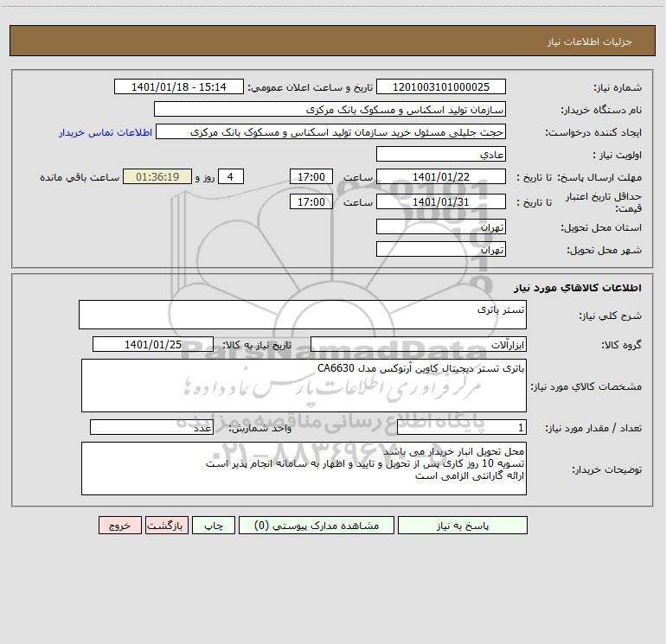Click the 'گروه کالا:' label
The width and height of the screenshot is (666, 644).
coord(621,345)
